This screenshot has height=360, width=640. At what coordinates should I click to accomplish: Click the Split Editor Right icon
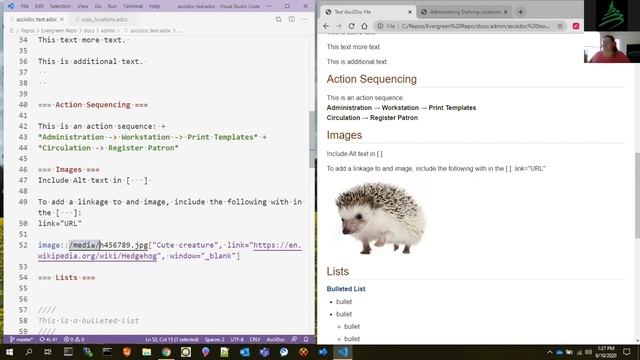(x=291, y=19)
